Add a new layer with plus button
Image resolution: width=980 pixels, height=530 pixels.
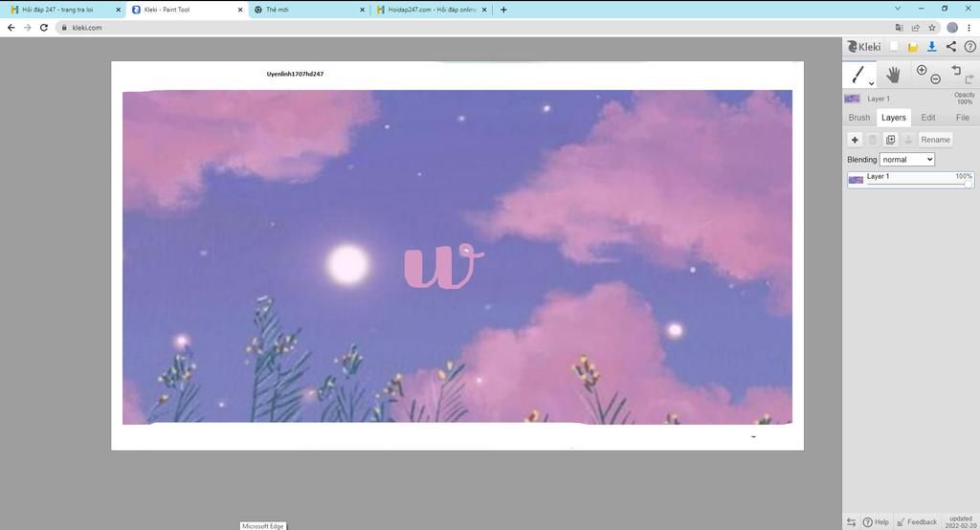pyautogui.click(x=855, y=140)
